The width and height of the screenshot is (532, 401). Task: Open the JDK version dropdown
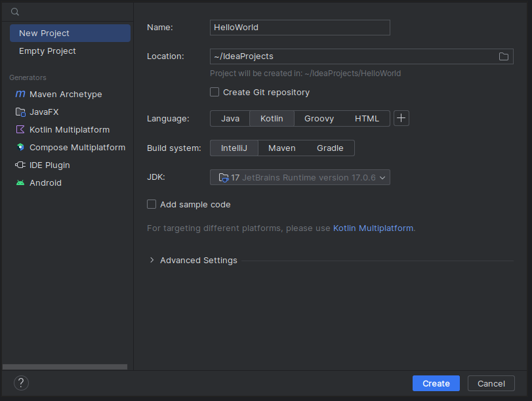point(300,177)
